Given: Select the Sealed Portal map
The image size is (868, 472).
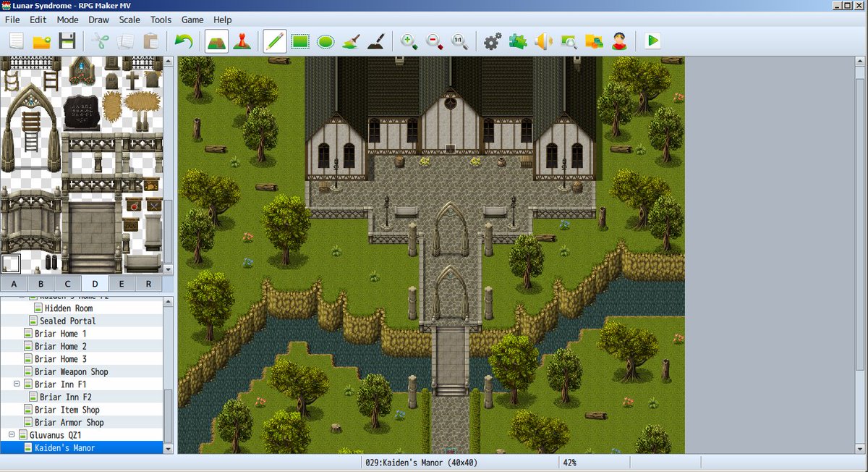Looking at the screenshot, I should click(68, 321).
